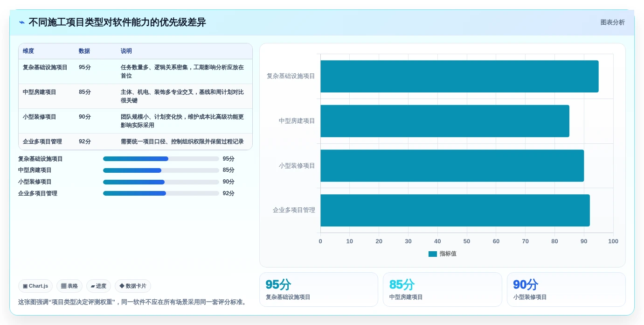The height and width of the screenshot is (325, 644).
Task: Click description starting 任务数量多
Action: click(x=182, y=71)
